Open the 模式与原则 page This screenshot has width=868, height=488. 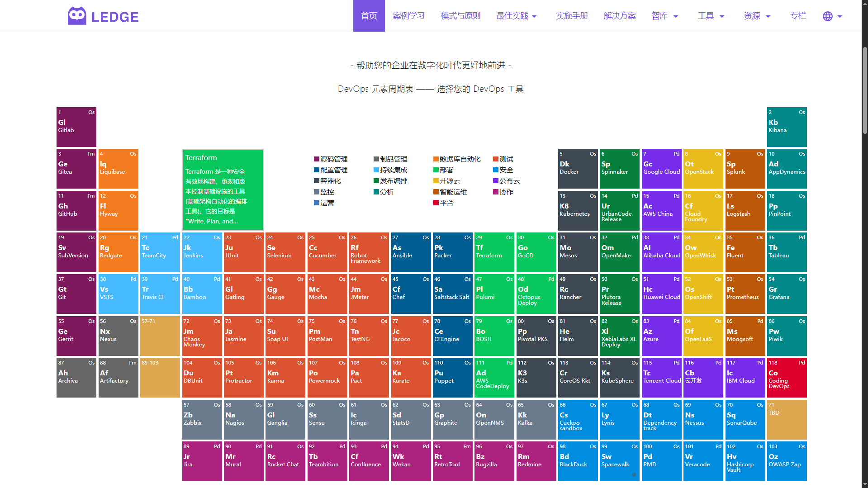pyautogui.click(x=460, y=16)
